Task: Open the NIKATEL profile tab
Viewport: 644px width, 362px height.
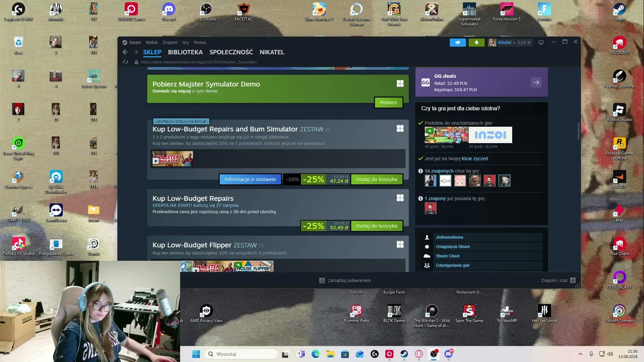Action: (x=272, y=52)
